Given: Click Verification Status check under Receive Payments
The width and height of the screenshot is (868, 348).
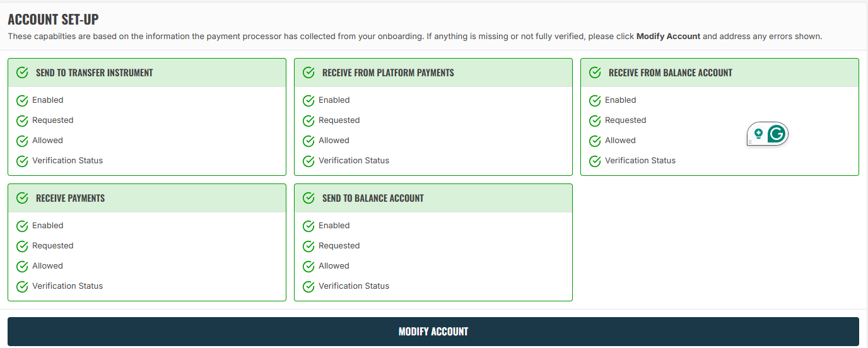Looking at the screenshot, I should (x=22, y=286).
